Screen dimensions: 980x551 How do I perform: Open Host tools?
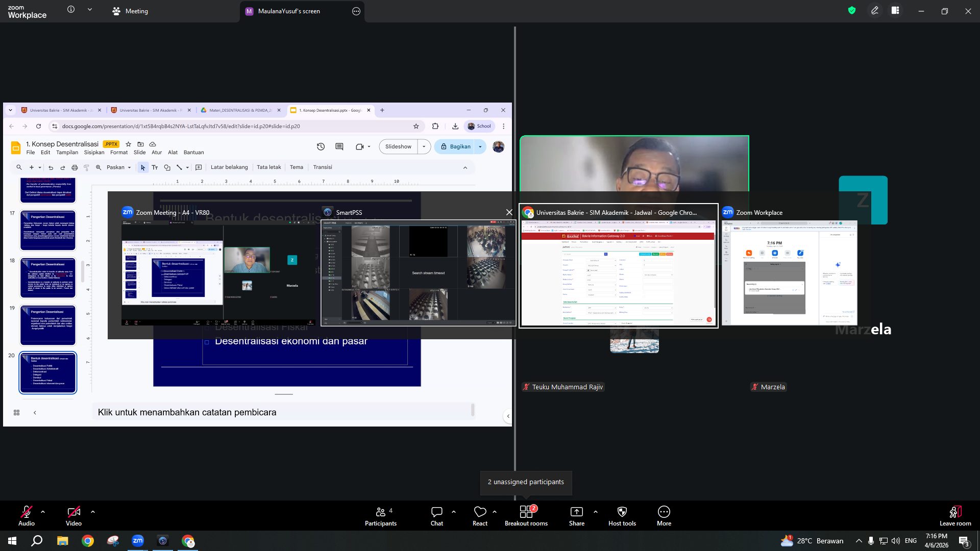[x=622, y=515]
